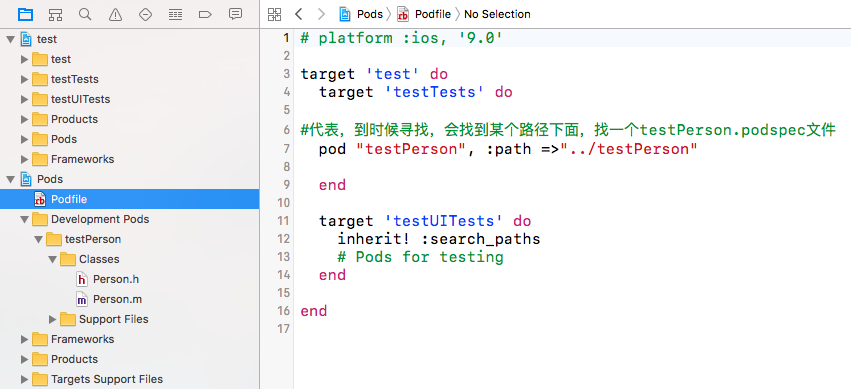Expand the testTests group
The width and height of the screenshot is (851, 389).
tap(24, 79)
